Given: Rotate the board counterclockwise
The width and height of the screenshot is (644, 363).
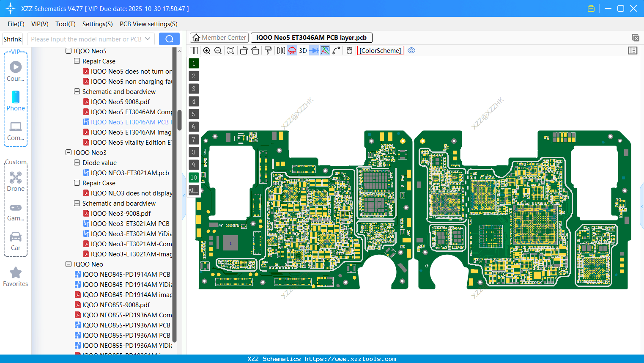Looking at the screenshot, I should [x=244, y=51].
